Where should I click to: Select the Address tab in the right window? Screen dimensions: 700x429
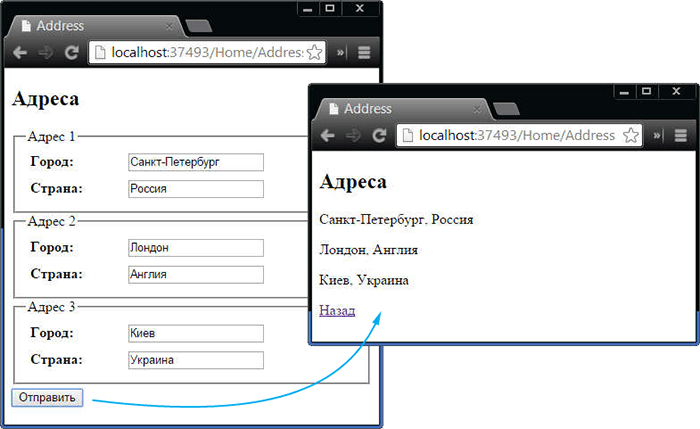[x=404, y=109]
